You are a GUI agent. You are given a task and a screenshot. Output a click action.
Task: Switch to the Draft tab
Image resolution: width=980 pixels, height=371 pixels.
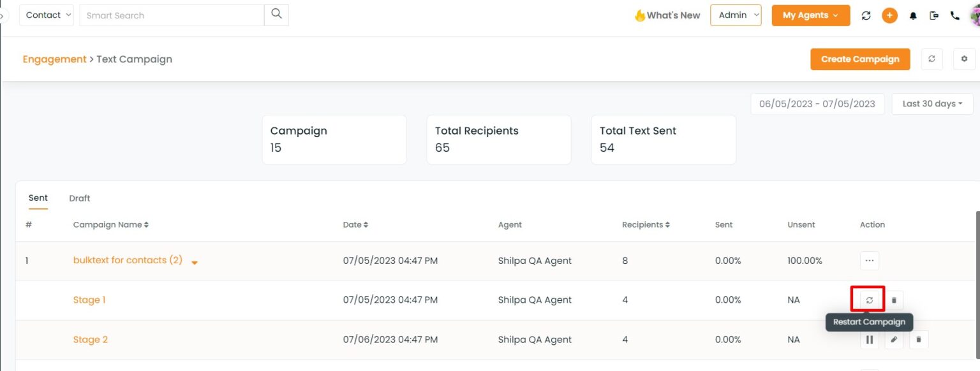click(80, 198)
